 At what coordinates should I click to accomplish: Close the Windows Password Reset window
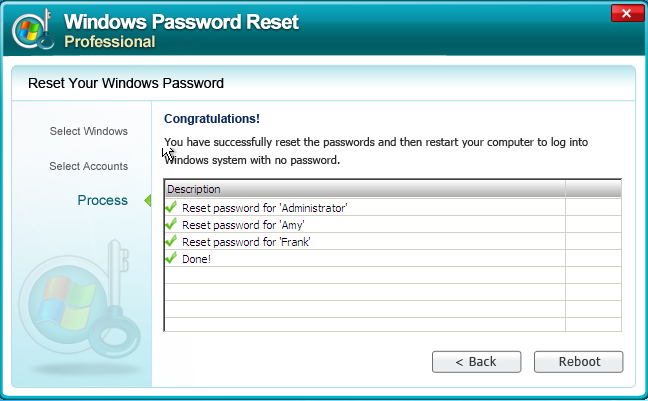626,13
